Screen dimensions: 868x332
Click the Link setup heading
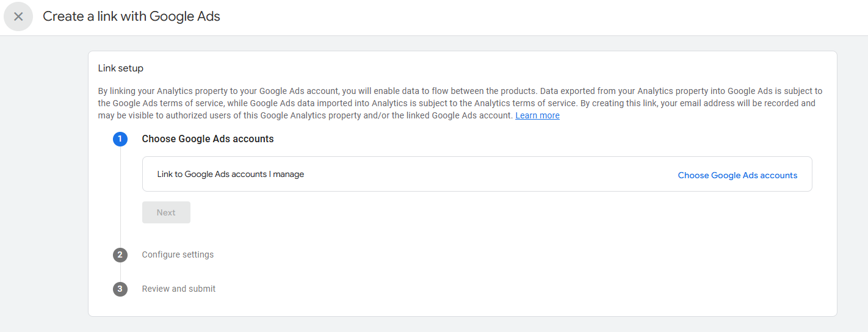[x=121, y=68]
